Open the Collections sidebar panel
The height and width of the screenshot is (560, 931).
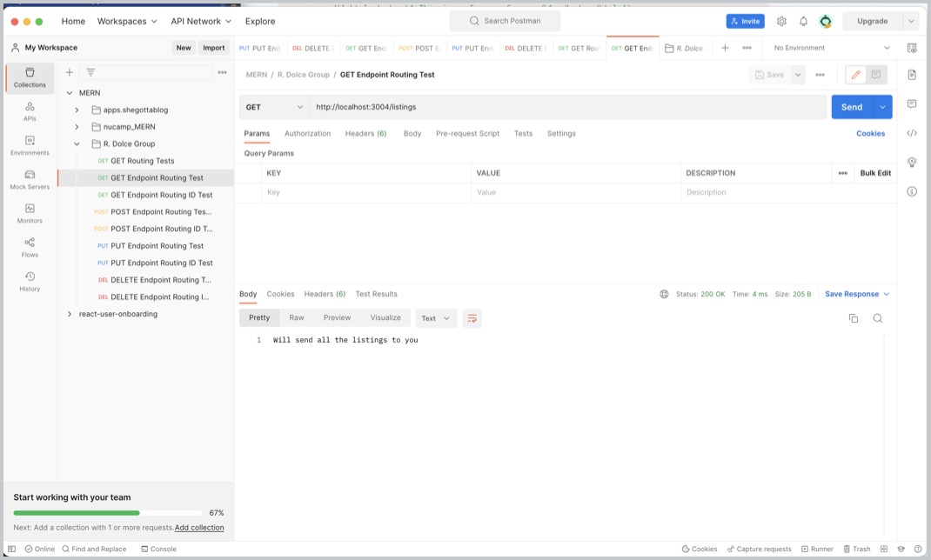click(30, 77)
